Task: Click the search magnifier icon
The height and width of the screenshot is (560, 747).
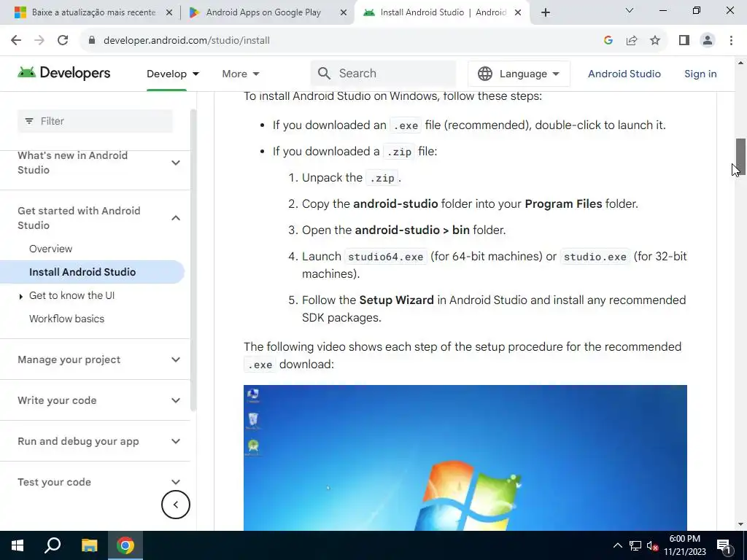Action: 324,74
